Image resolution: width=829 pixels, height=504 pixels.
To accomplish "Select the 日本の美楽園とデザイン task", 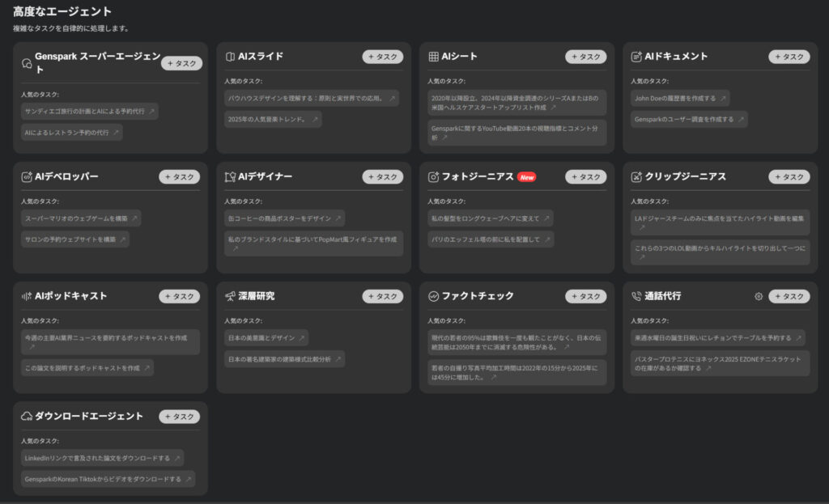I will point(266,337).
